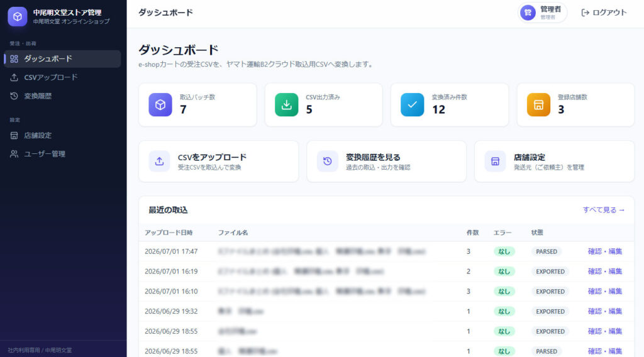Click the CSV出力済み 5 stat card
Screen dimensions: 644x357
pos(324,104)
